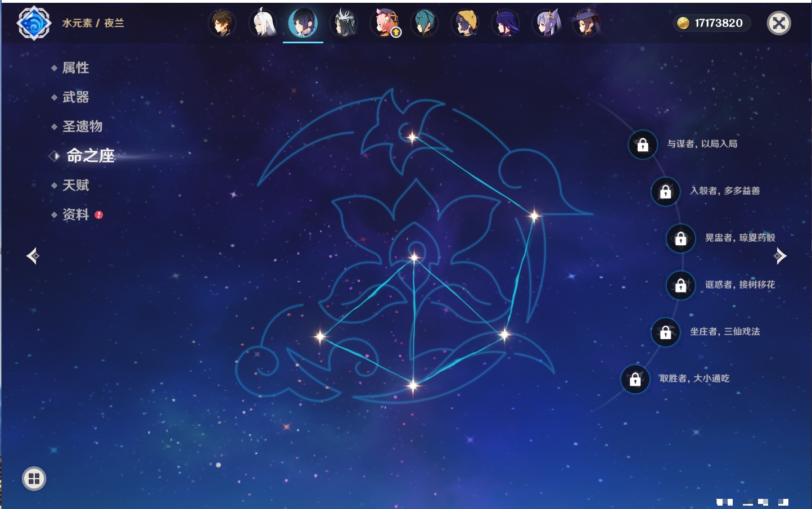Select the teal-haired character portrait
The width and height of the screenshot is (812, 509).
click(x=425, y=24)
